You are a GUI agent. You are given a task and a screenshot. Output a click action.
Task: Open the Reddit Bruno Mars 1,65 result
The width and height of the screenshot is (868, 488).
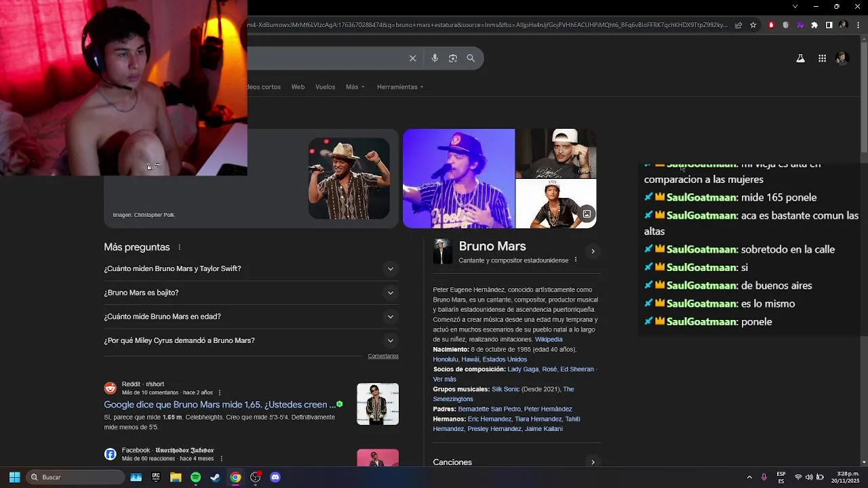220,405
